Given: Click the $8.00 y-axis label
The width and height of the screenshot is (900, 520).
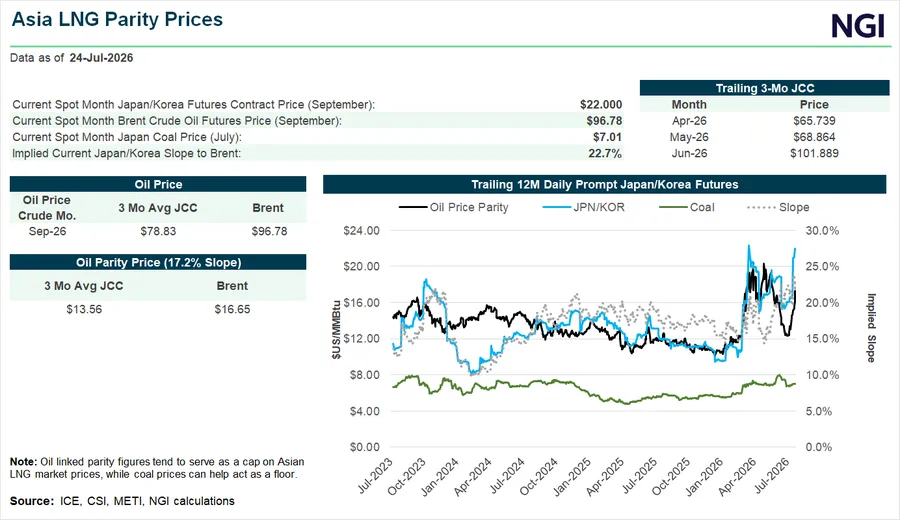Looking at the screenshot, I should coord(364,375).
